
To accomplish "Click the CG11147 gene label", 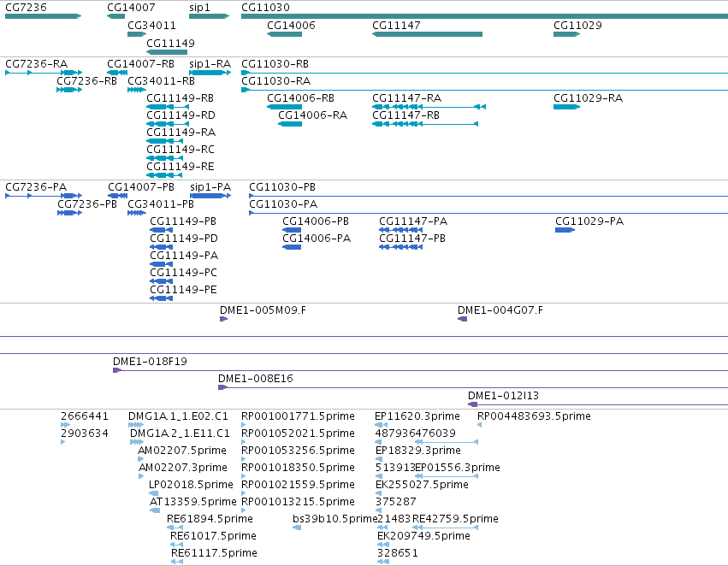I will point(396,25).
